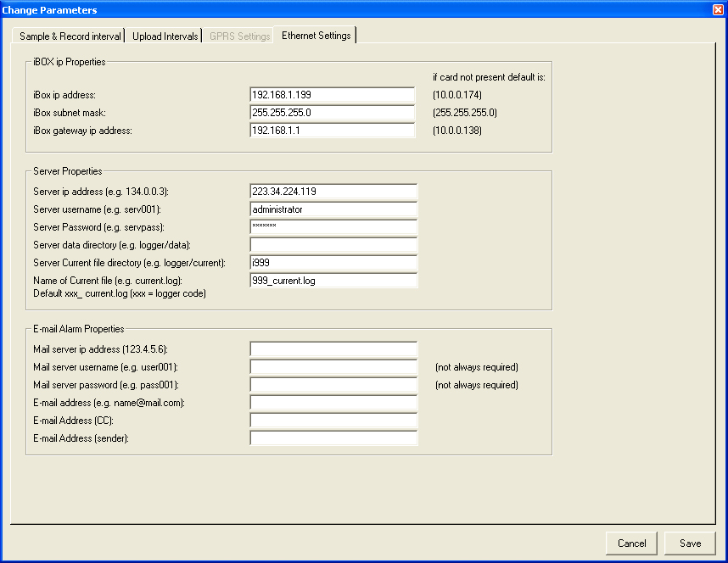Switch to Sample & Record interval tab

[71, 36]
